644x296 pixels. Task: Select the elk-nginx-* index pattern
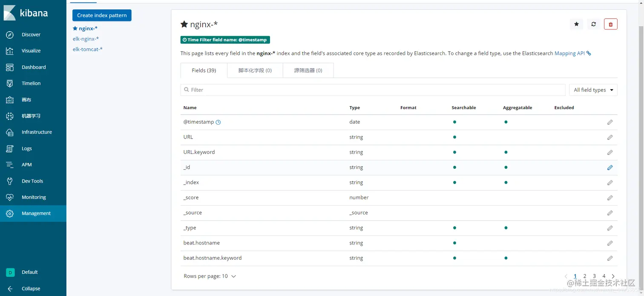tap(86, 39)
